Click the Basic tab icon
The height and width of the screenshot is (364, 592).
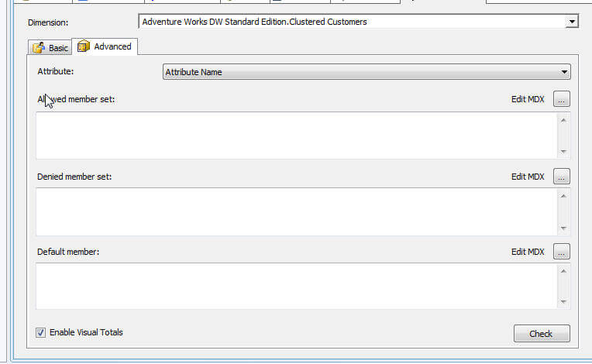coord(39,48)
